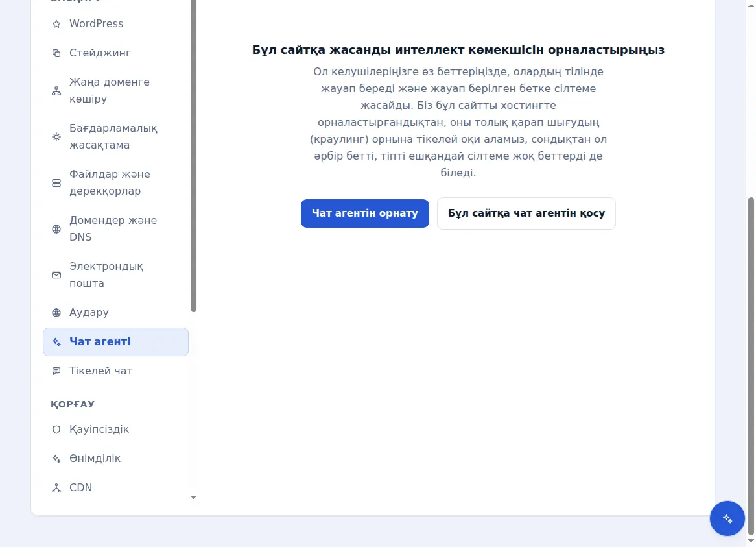Open the WordPress menu item
This screenshot has width=756, height=547.
point(115,23)
